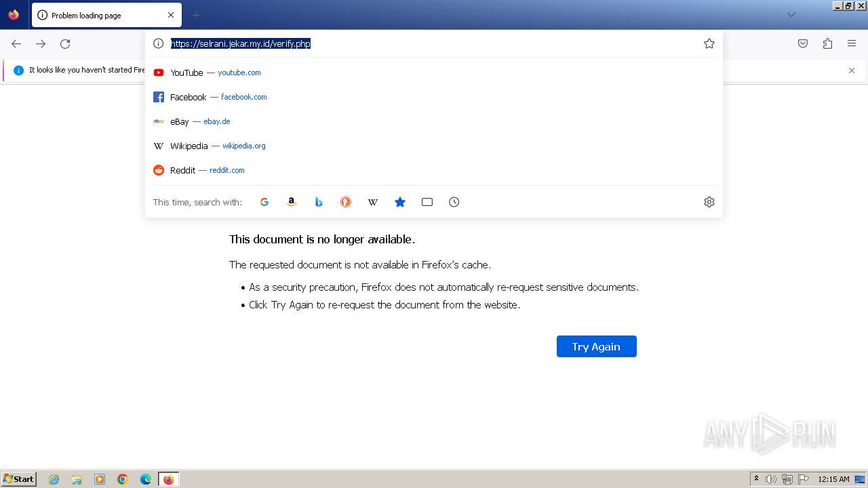
Task: Choose the Facebook suggestion
Action: [434, 97]
